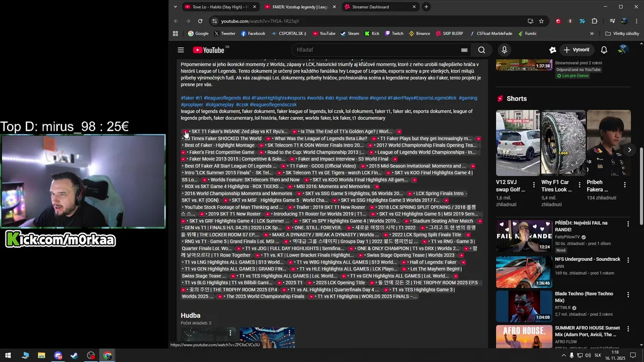The width and height of the screenshot is (644, 362).
Task: Open the Twitch bookmark
Action: [394, 34]
